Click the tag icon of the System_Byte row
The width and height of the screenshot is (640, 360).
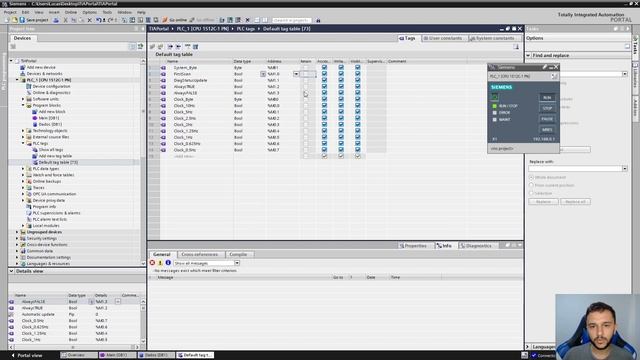[x=163, y=68]
